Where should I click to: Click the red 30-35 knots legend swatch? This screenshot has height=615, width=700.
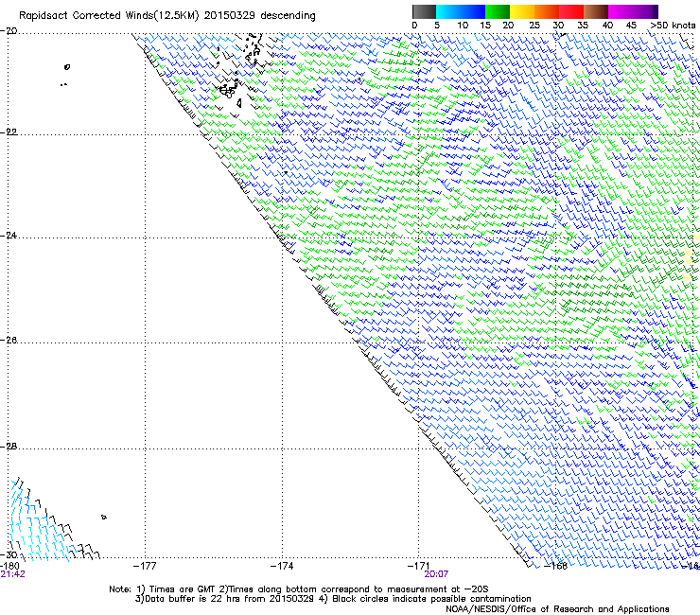click(571, 11)
